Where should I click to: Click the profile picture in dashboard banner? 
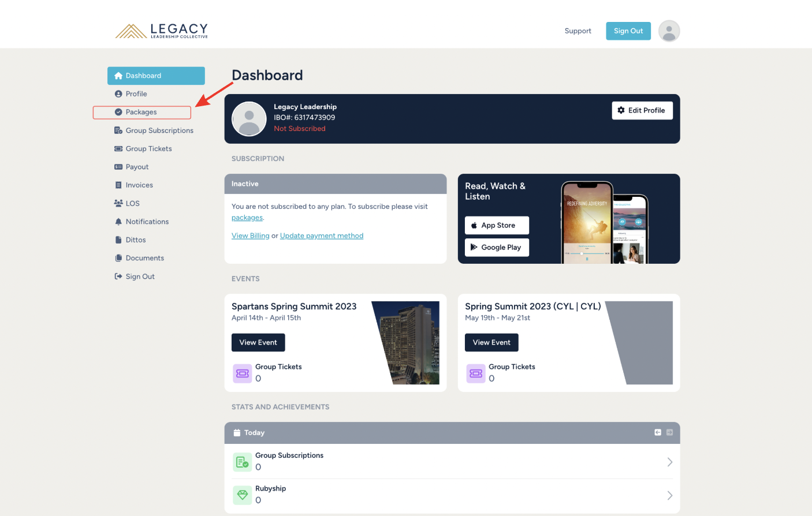tap(249, 119)
